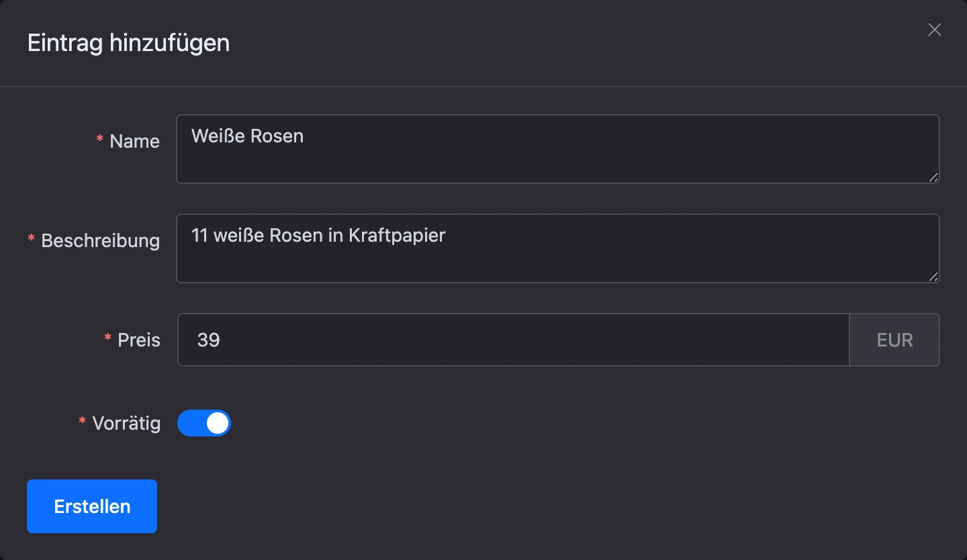Place cursor in '11 weiße Rosen in Kraftpapier' text
967x560 pixels.
318,235
